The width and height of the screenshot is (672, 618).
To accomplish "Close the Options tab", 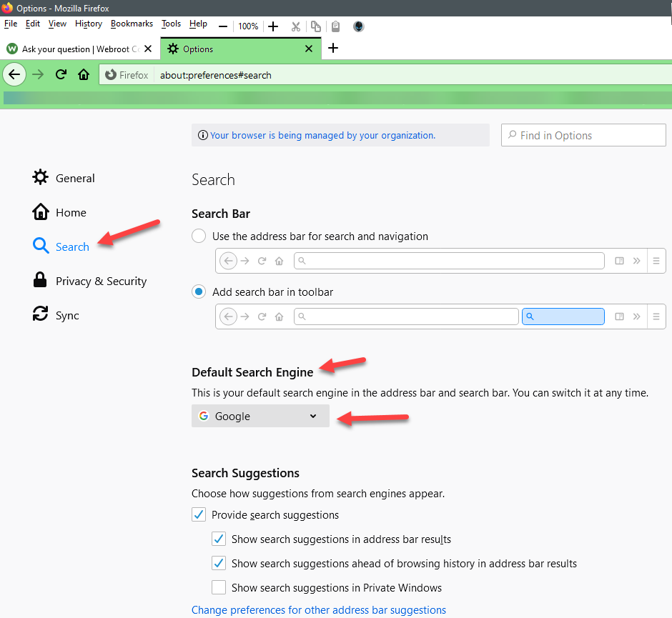I will coord(309,49).
